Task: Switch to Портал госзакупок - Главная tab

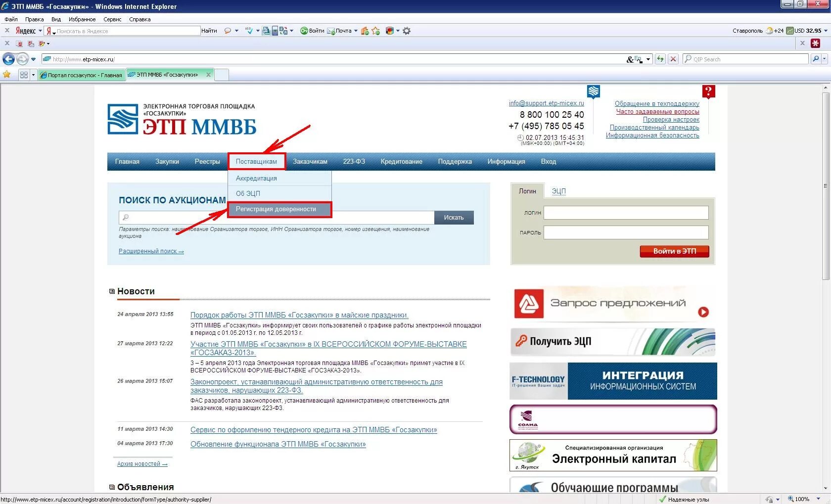Action: coord(81,75)
